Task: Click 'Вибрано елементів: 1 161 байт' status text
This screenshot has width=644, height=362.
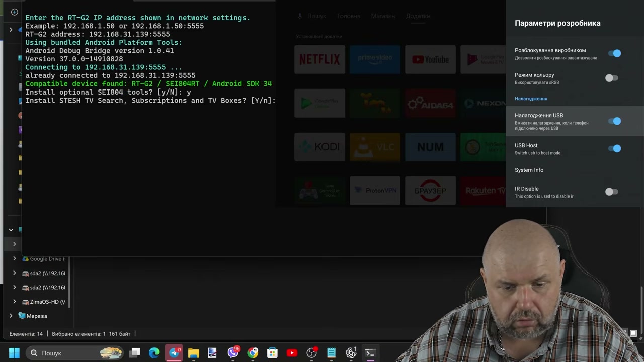Action: coord(91,334)
